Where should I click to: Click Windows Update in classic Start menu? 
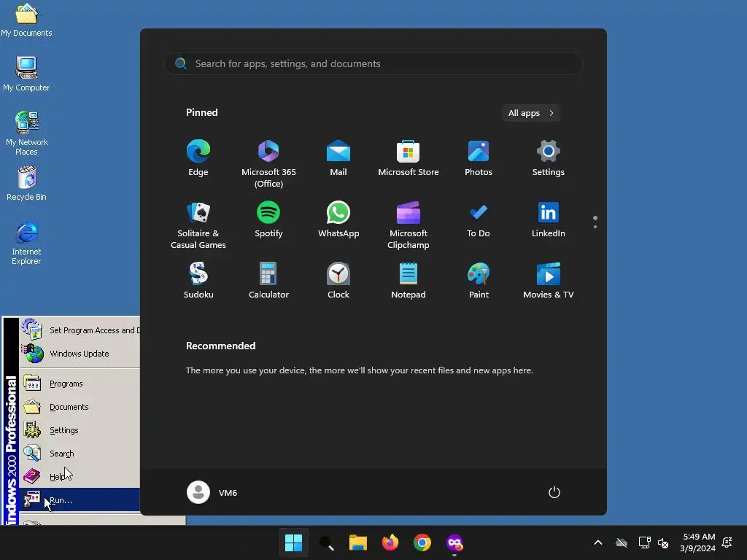click(80, 354)
